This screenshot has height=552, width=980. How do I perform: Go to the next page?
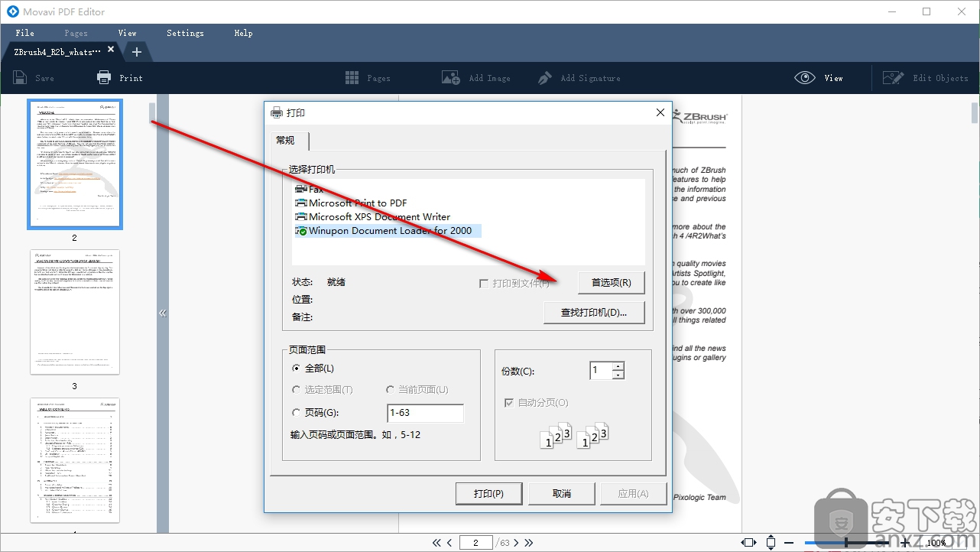coord(516,543)
